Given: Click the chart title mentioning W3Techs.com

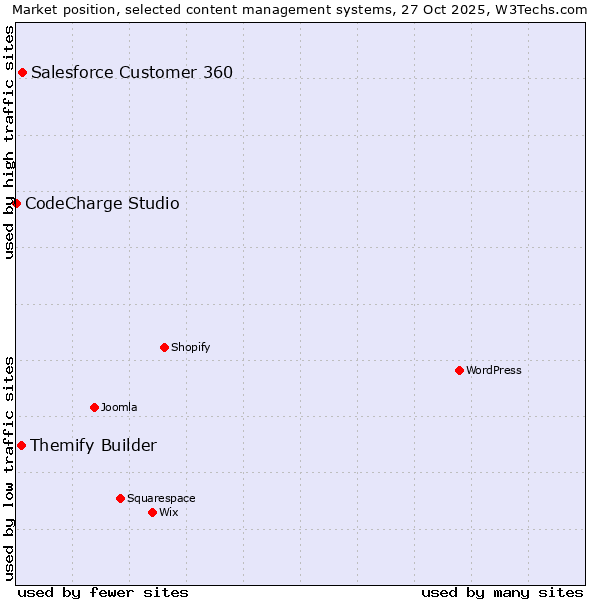Looking at the screenshot, I should 300,9.
